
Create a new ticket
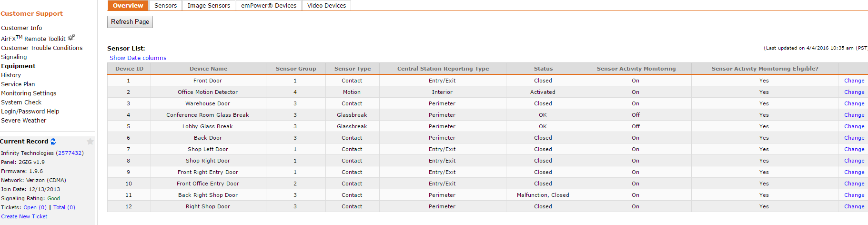24,217
